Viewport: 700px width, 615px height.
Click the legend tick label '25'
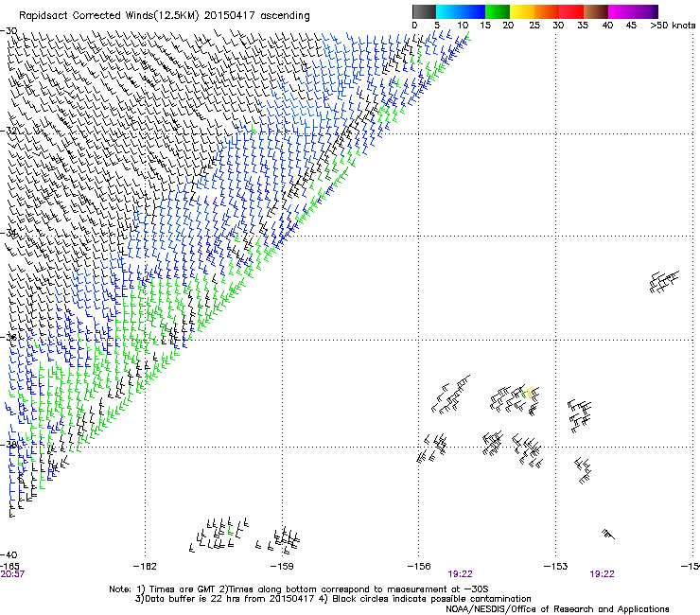(534, 26)
